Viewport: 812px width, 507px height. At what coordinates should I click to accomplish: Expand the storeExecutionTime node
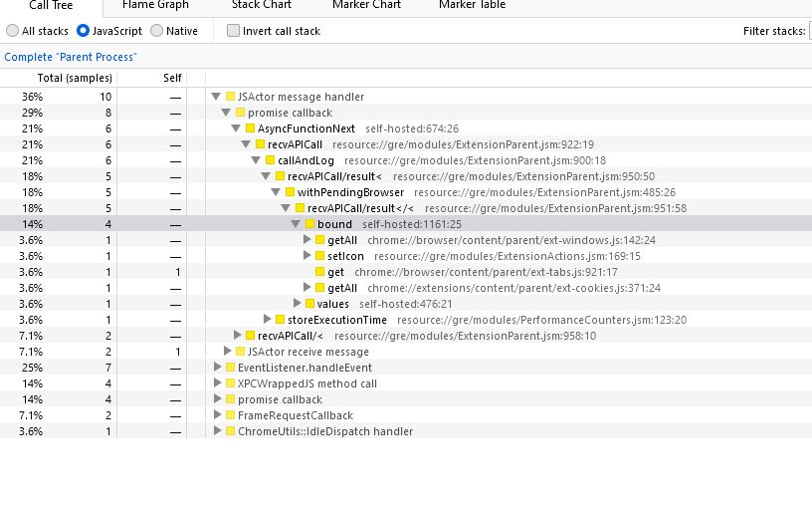coord(268,320)
